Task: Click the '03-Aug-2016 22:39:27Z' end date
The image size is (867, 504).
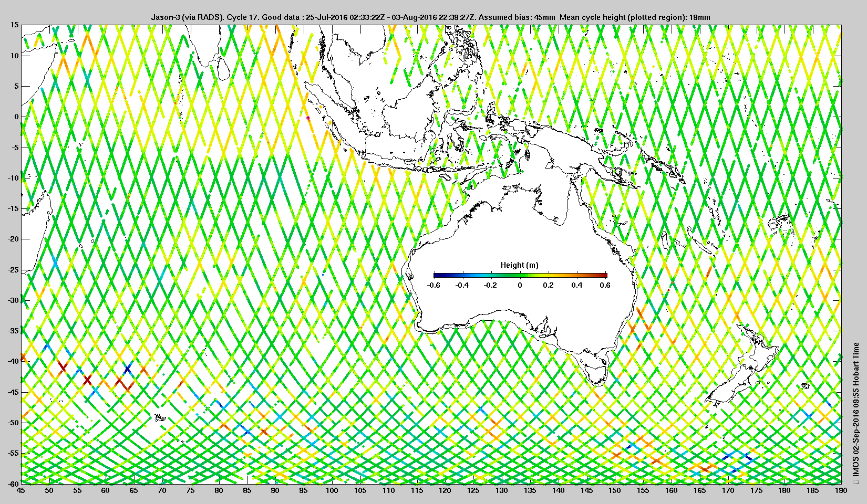Action: pos(431,17)
